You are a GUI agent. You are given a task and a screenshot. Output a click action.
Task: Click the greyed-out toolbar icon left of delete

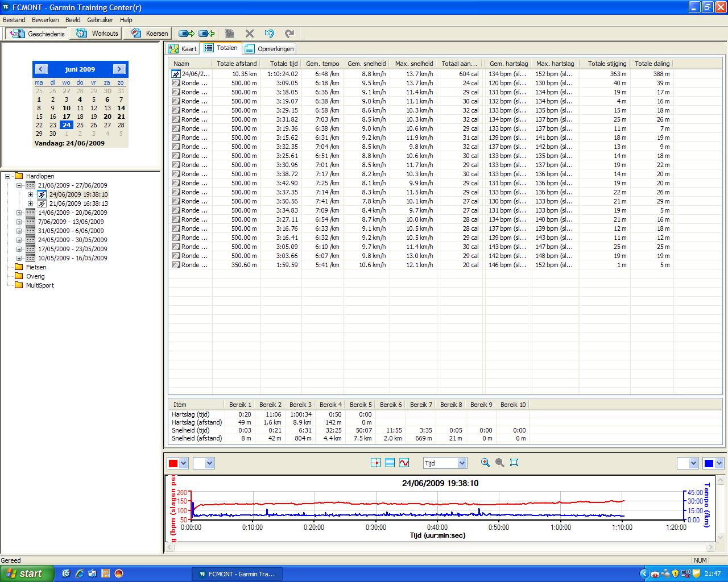pos(229,34)
